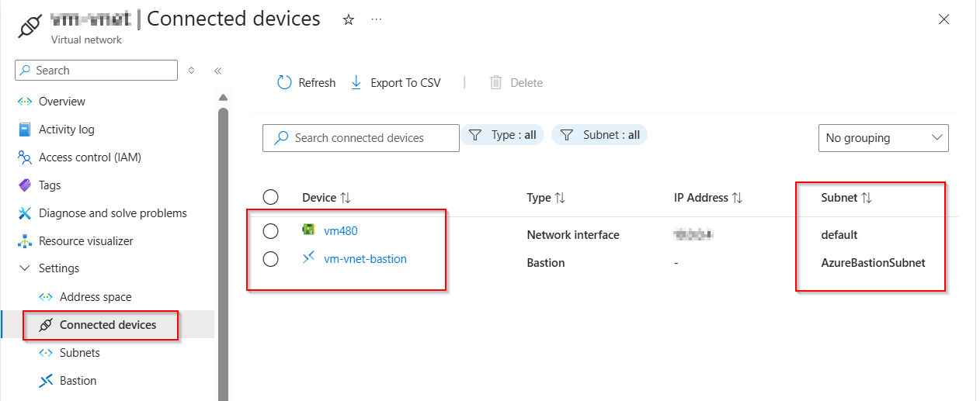Open Tags in the sidebar

(50, 185)
